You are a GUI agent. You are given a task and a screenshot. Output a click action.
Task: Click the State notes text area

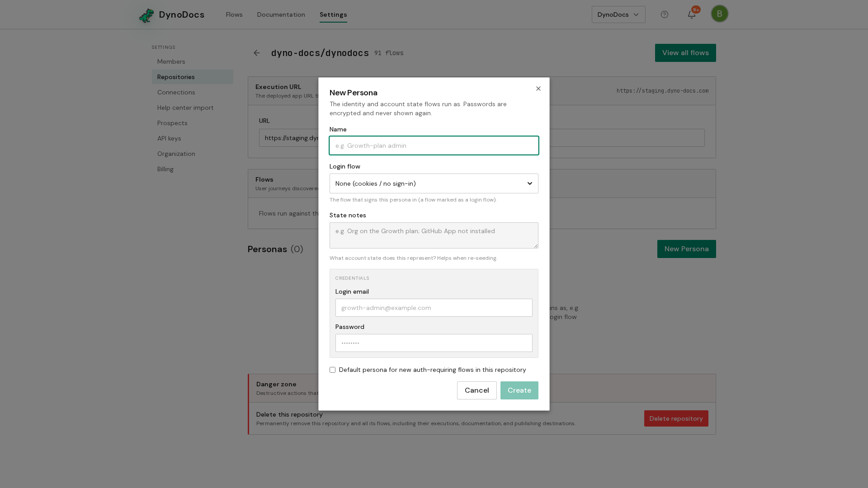coord(434,235)
